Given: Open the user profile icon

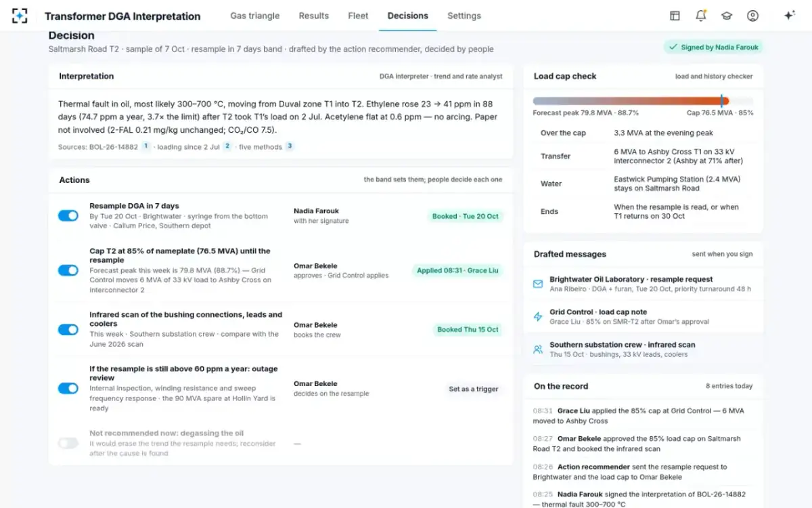Looking at the screenshot, I should [752, 16].
